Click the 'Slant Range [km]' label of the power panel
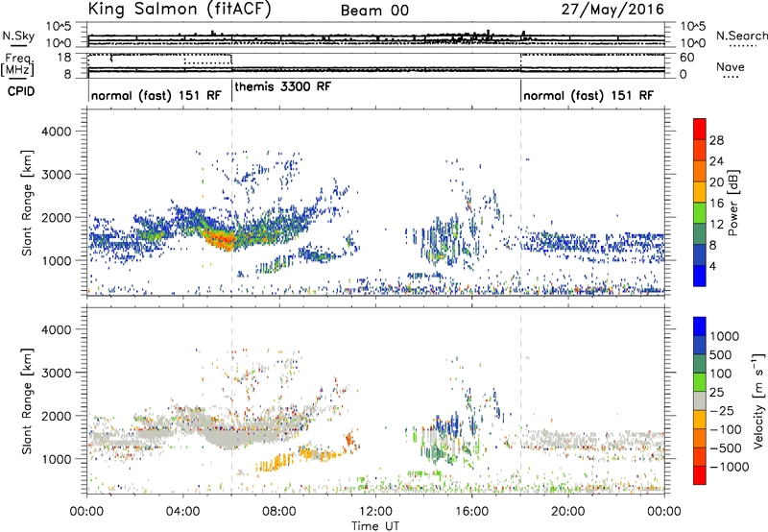 point(27,203)
